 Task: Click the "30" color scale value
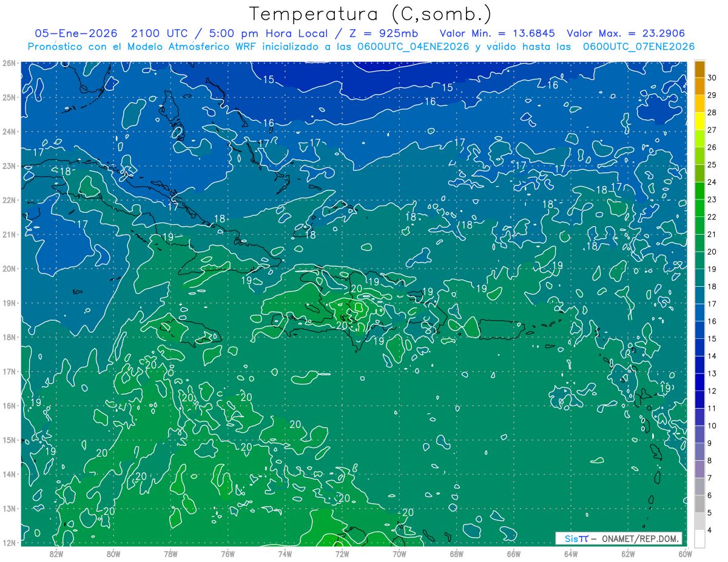[712, 78]
